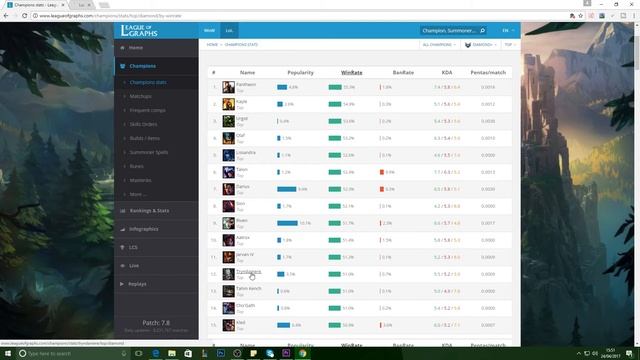Sort by Pentas/match column
Screen dimensions: 640x360
[488, 73]
